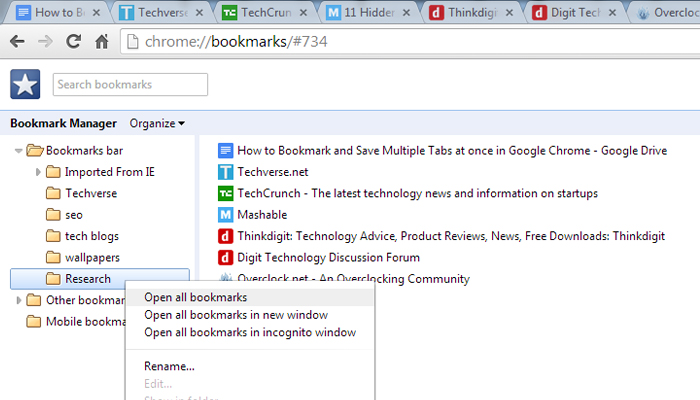Image resolution: width=700 pixels, height=400 pixels.
Task: Click the Mobile bookmarks folder icon
Action: tap(33, 321)
